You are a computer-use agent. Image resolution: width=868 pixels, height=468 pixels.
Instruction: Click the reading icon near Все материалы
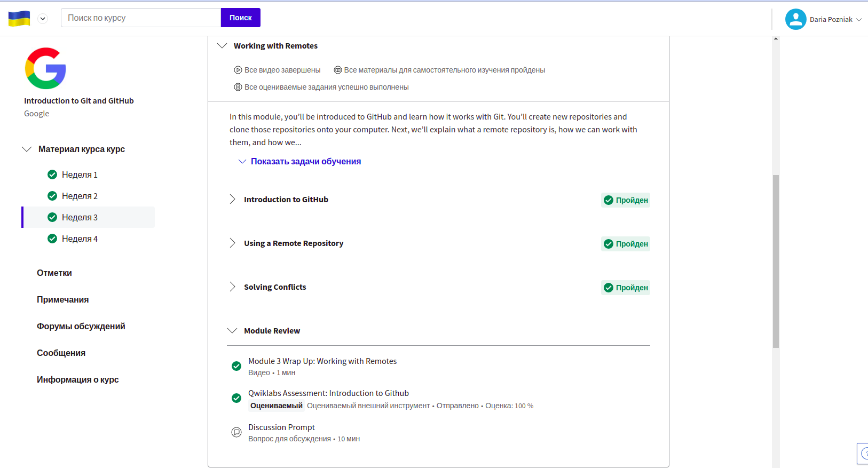coord(338,70)
